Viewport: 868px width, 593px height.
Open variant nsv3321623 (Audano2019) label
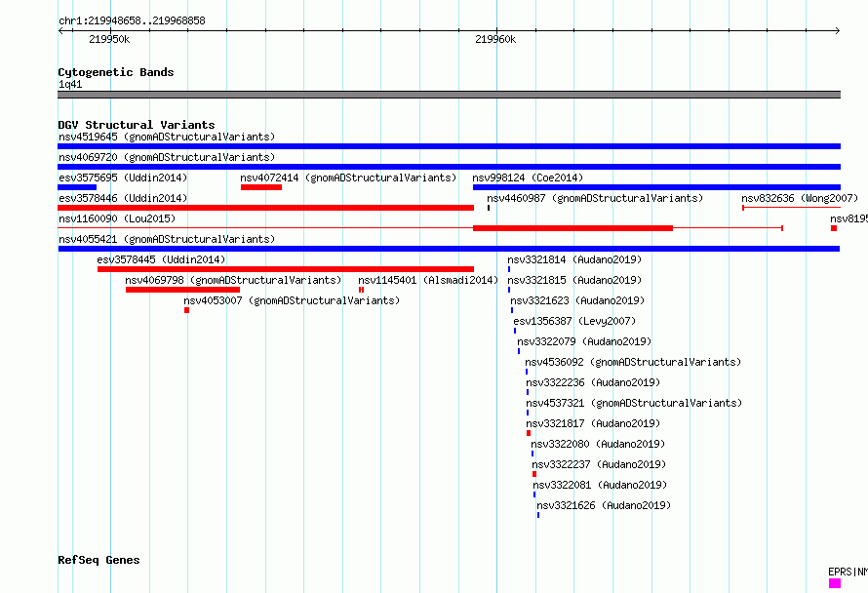pos(577,300)
